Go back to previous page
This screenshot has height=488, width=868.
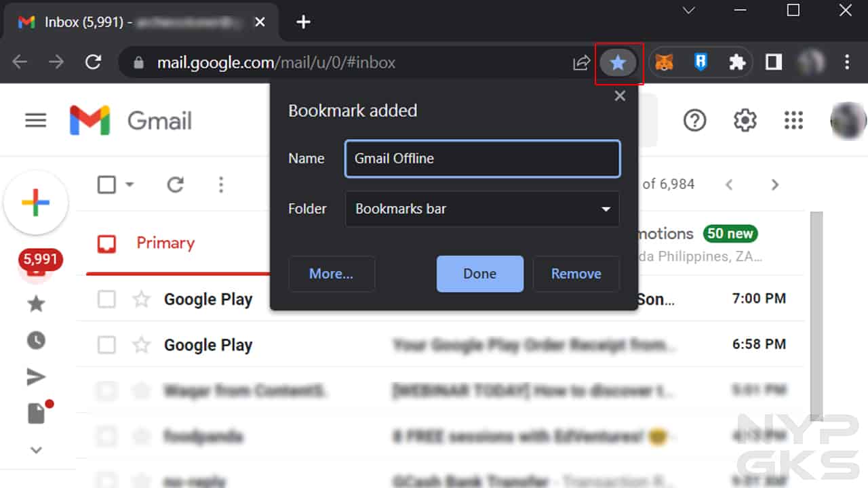(20, 62)
